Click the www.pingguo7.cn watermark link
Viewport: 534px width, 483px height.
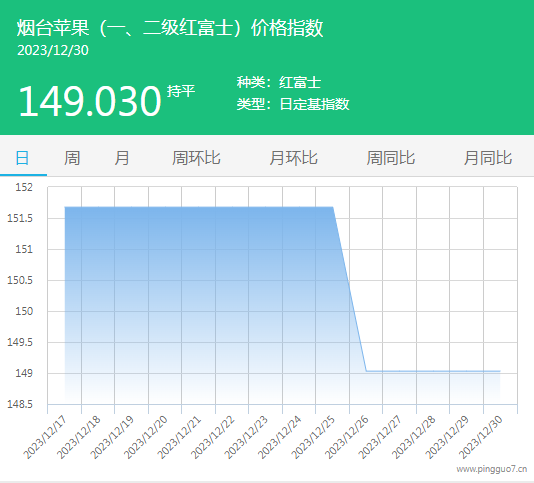492,469
